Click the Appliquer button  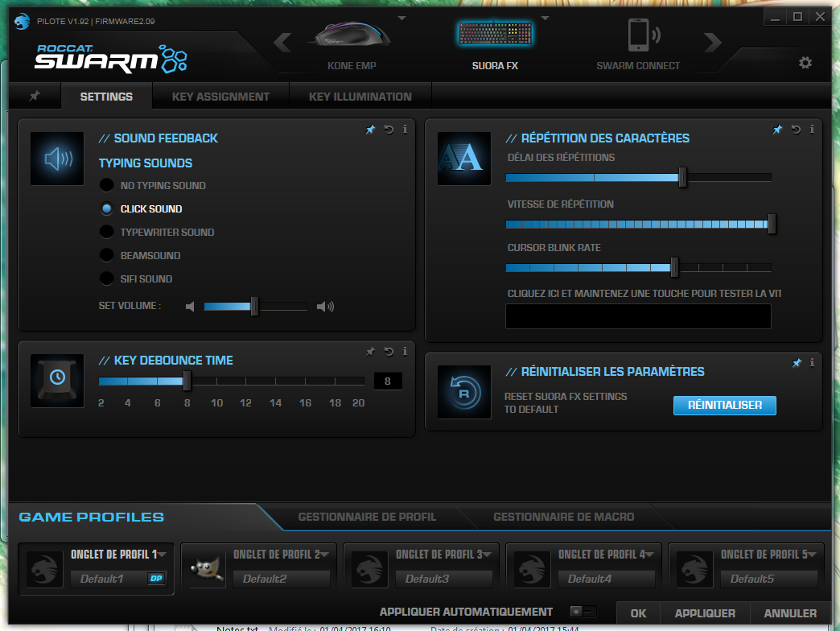[x=705, y=613]
